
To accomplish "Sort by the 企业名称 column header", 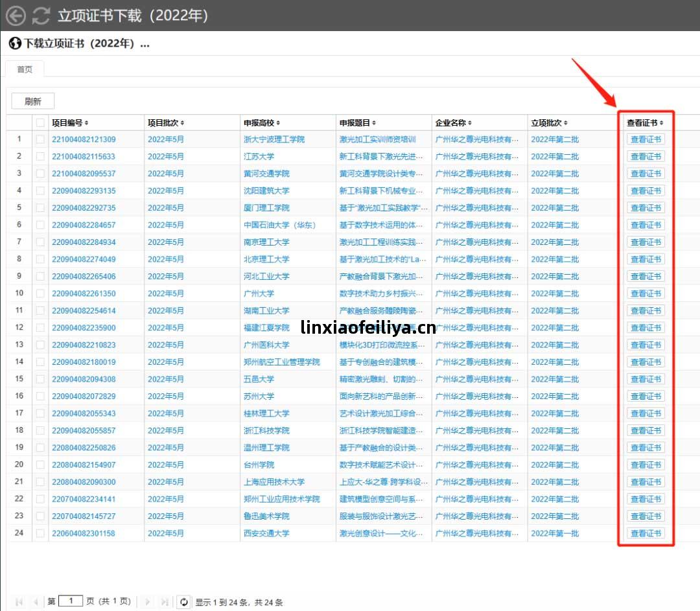I will [x=453, y=122].
